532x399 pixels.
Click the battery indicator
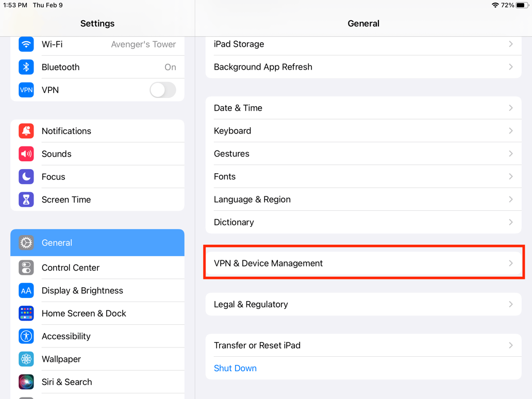pyautogui.click(x=523, y=5)
